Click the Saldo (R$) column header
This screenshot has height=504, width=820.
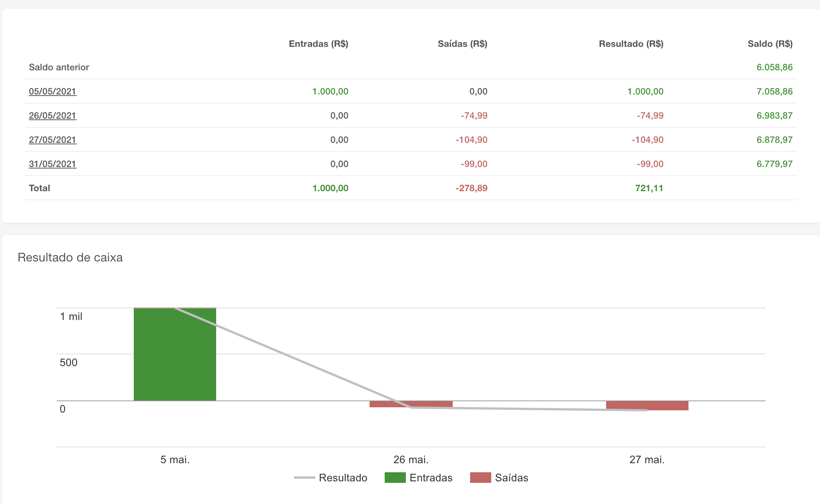(770, 44)
